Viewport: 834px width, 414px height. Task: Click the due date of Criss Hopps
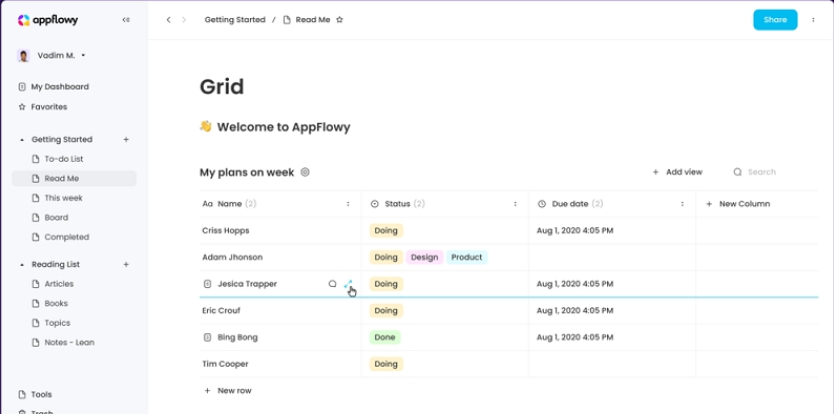(x=574, y=230)
